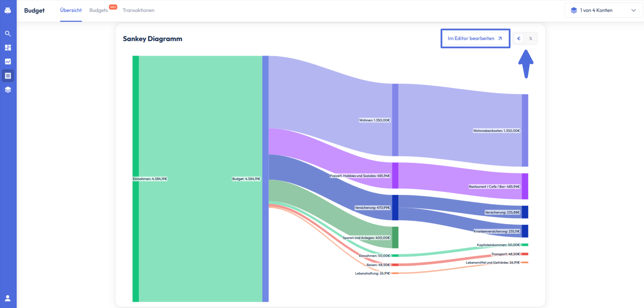Select the budget list sidebar icon

[x=8, y=76]
